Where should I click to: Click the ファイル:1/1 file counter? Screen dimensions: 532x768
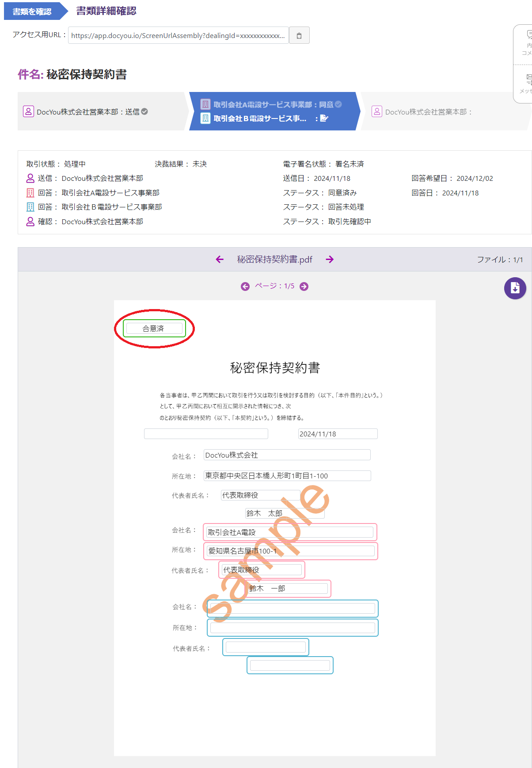(x=500, y=260)
